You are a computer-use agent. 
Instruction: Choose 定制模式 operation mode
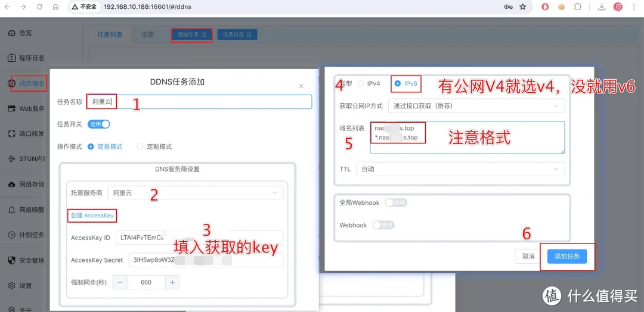[x=141, y=146]
